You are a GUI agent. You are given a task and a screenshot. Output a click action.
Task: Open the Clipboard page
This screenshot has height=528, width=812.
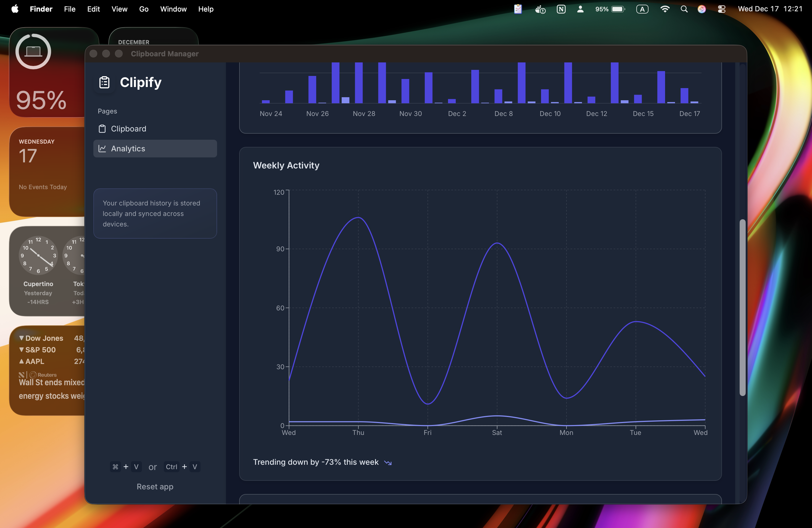(128, 129)
